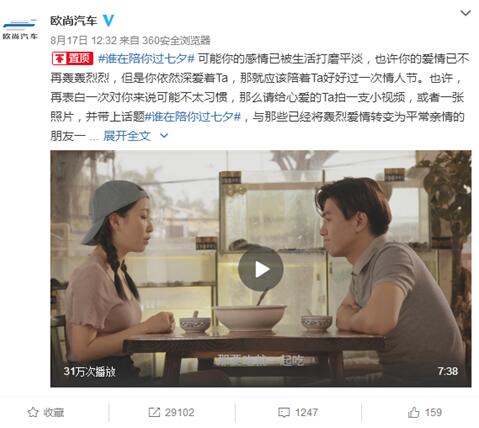Click the 31万次播放 view count
Image resolution: width=479 pixels, height=428 pixels.
89,371
